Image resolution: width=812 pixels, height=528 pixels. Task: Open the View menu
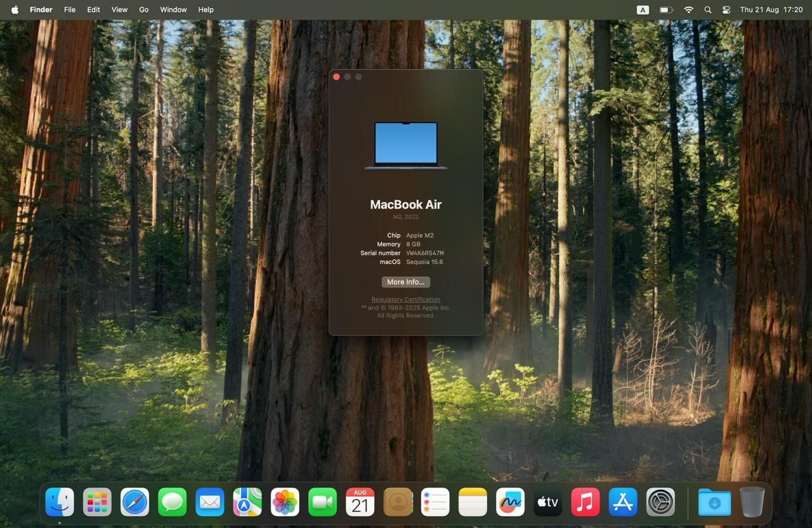119,10
